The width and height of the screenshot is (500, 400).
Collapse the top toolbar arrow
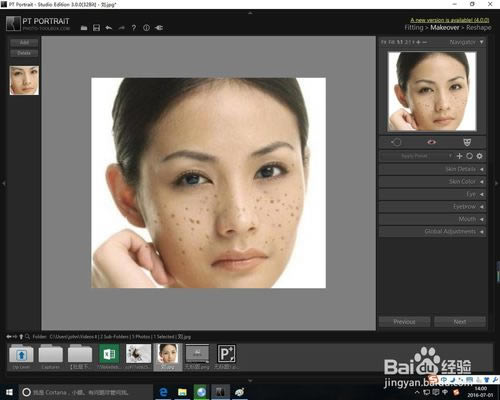click(x=250, y=13)
